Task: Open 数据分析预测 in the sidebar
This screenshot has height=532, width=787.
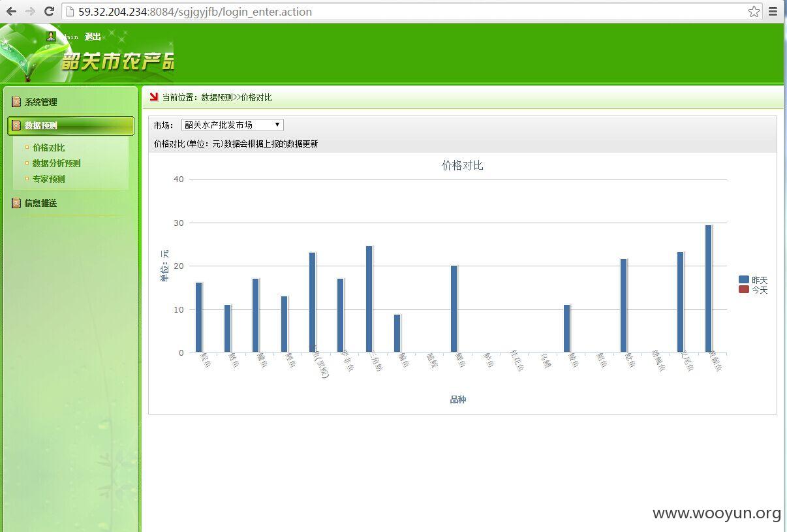Action: pos(57,163)
